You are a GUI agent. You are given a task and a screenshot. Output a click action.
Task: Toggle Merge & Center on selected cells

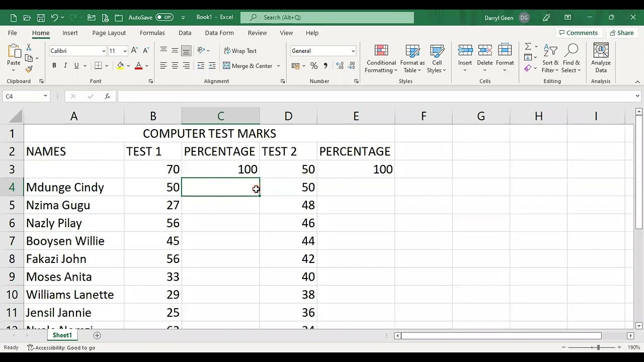[x=248, y=66]
